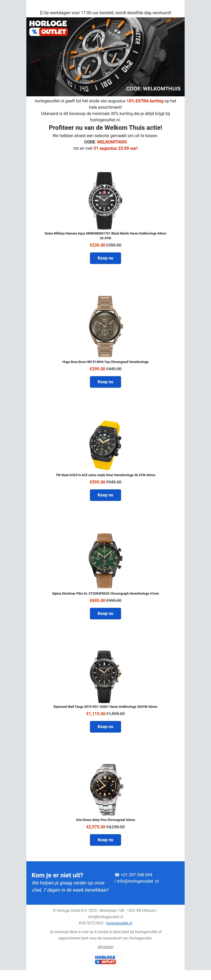Open the Hugo Boss chronograph watch image
This screenshot has width=211, height=980.
[105, 326]
